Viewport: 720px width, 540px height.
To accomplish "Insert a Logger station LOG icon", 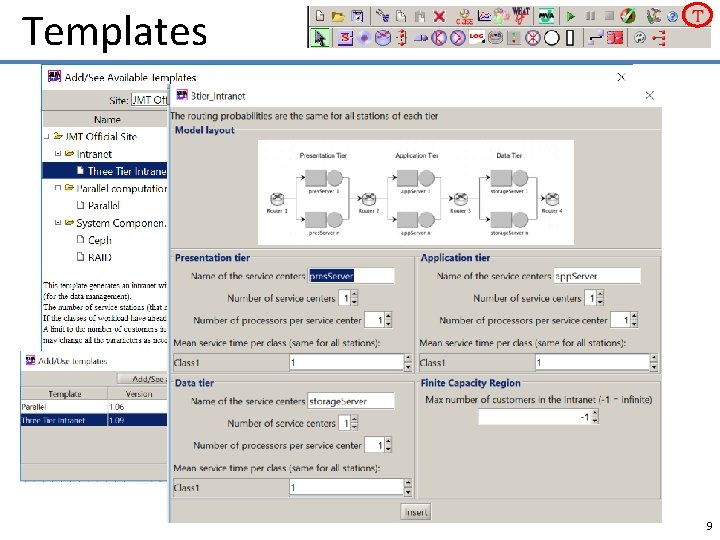I will (476, 38).
